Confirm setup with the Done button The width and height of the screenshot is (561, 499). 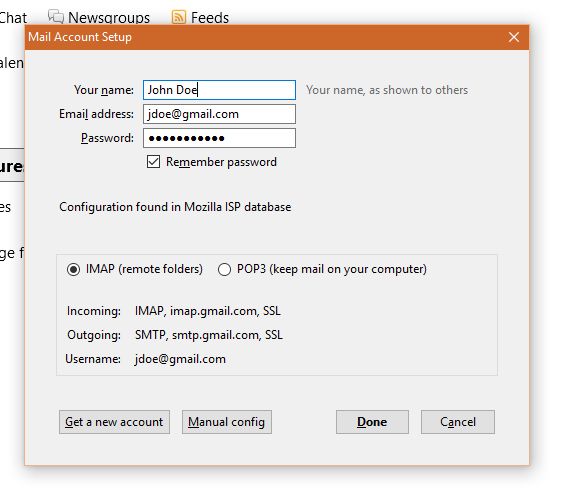[x=372, y=422]
